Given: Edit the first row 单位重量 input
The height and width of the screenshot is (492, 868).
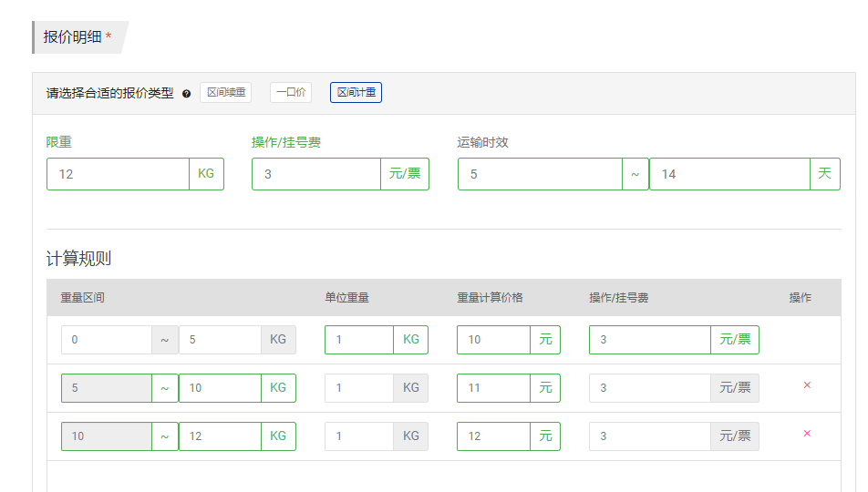Looking at the screenshot, I should coord(359,340).
